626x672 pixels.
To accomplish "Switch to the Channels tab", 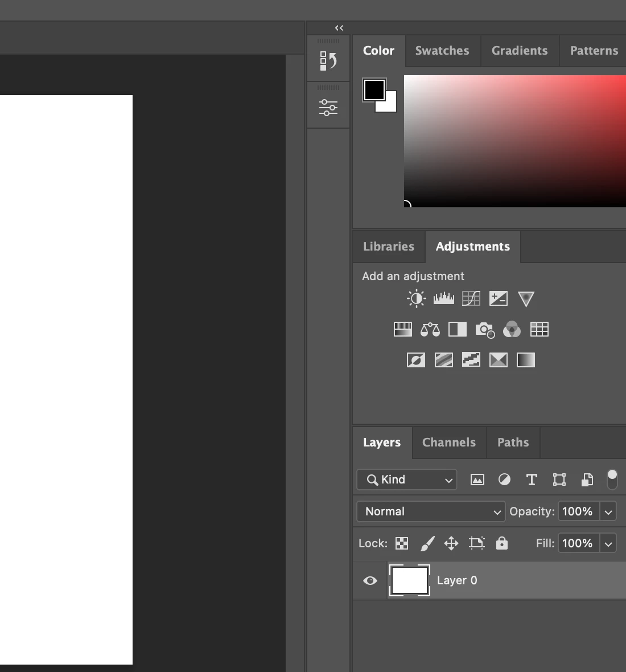I will (449, 442).
